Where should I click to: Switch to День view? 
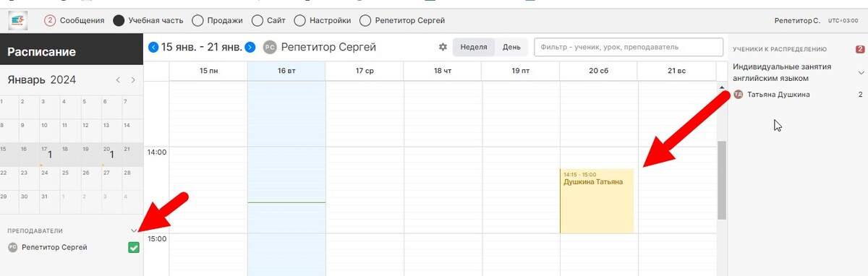[511, 47]
